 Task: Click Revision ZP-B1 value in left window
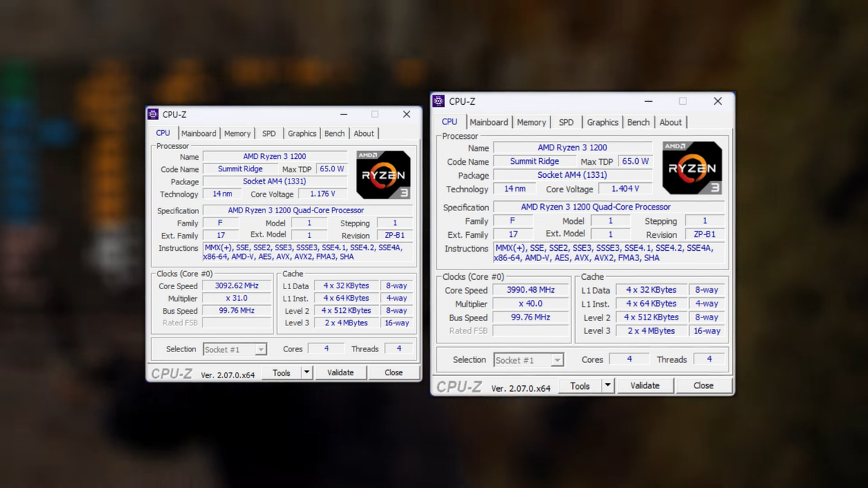tap(395, 236)
